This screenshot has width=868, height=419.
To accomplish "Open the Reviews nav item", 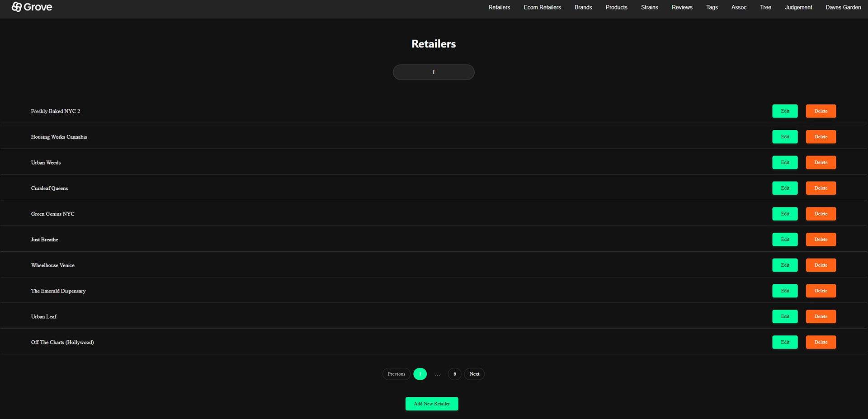I will (x=682, y=7).
